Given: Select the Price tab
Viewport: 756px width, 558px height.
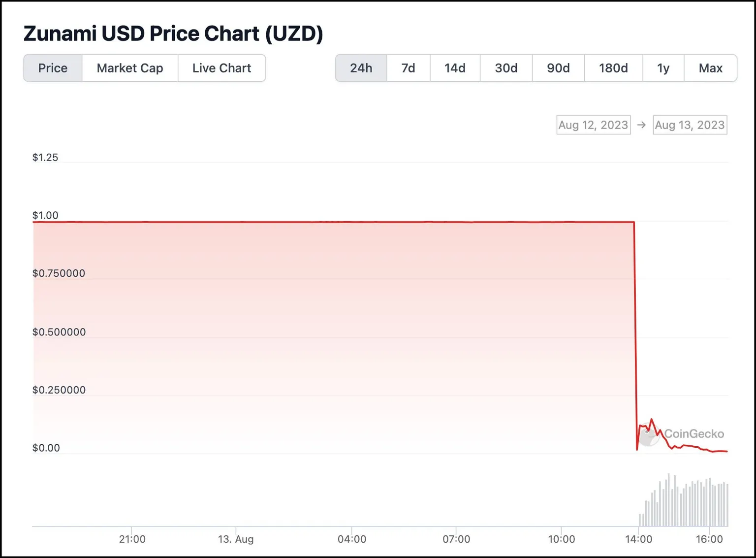Looking at the screenshot, I should coord(53,68).
